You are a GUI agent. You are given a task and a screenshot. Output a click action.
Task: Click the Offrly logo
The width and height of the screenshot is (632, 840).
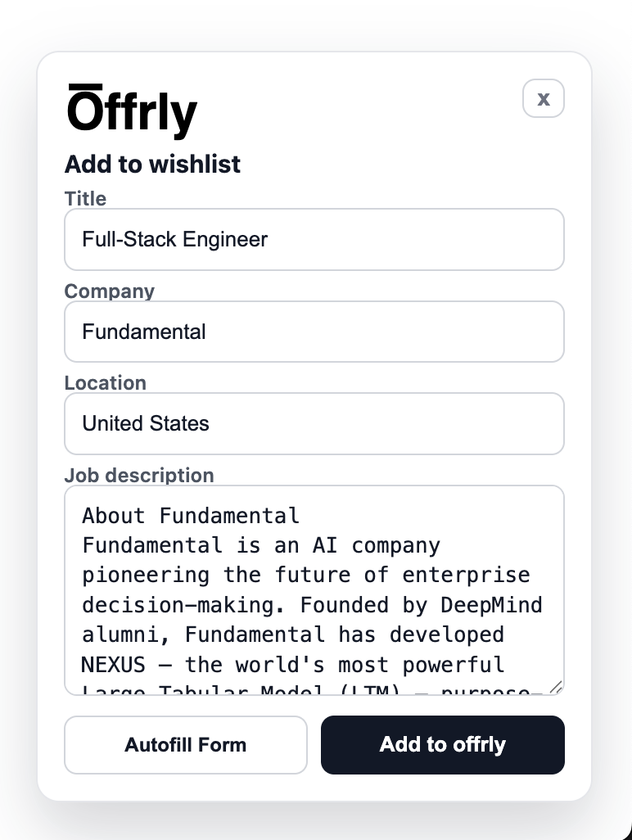[x=131, y=112]
